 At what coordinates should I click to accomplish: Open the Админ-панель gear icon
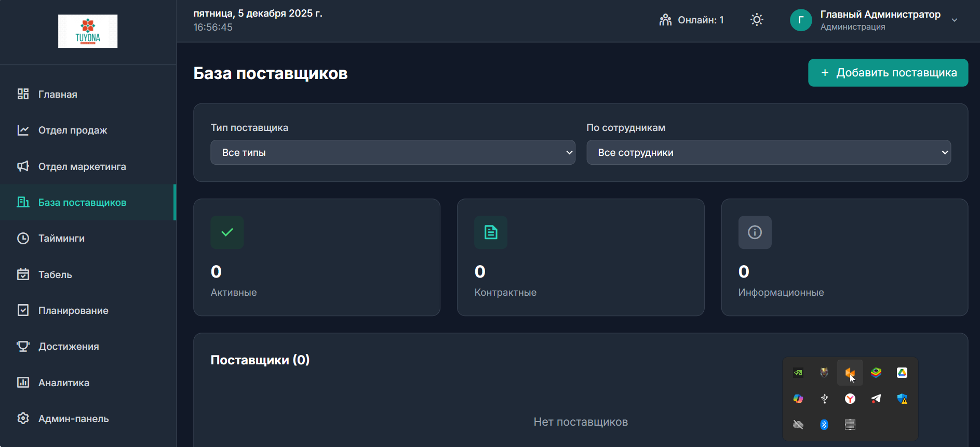coord(23,418)
